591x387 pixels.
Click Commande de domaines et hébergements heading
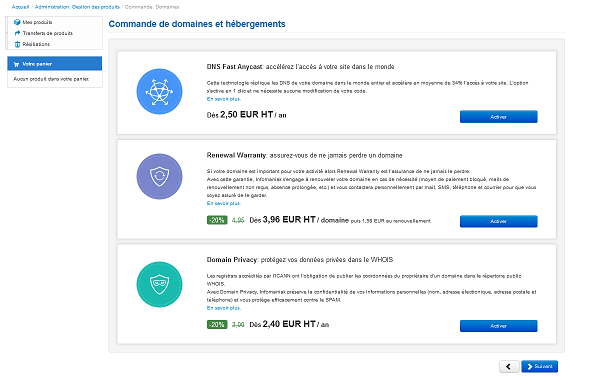pyautogui.click(x=197, y=24)
